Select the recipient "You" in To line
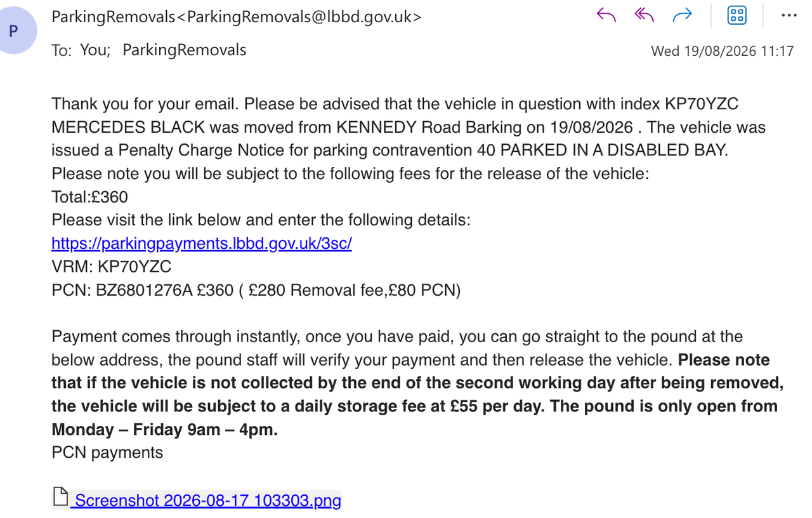The image size is (812, 518). tap(95, 50)
